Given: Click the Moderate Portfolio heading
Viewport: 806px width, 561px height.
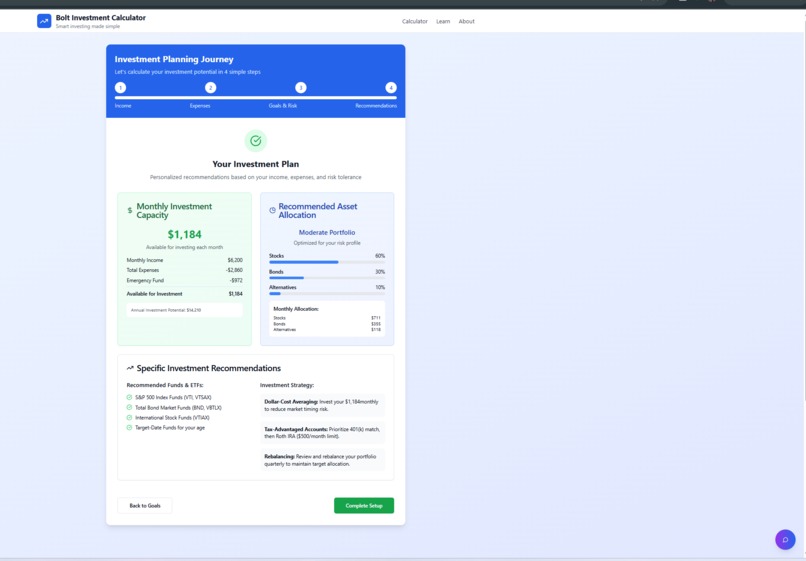Looking at the screenshot, I should coord(327,232).
